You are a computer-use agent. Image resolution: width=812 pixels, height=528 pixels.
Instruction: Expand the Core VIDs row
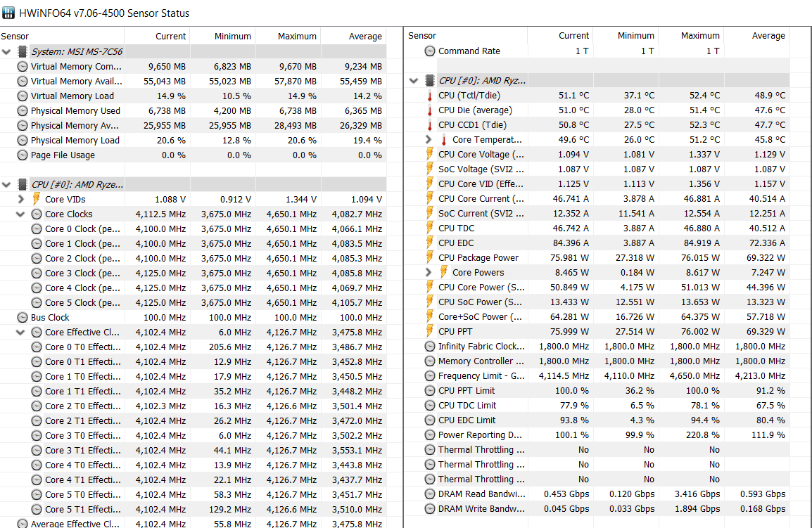point(21,200)
